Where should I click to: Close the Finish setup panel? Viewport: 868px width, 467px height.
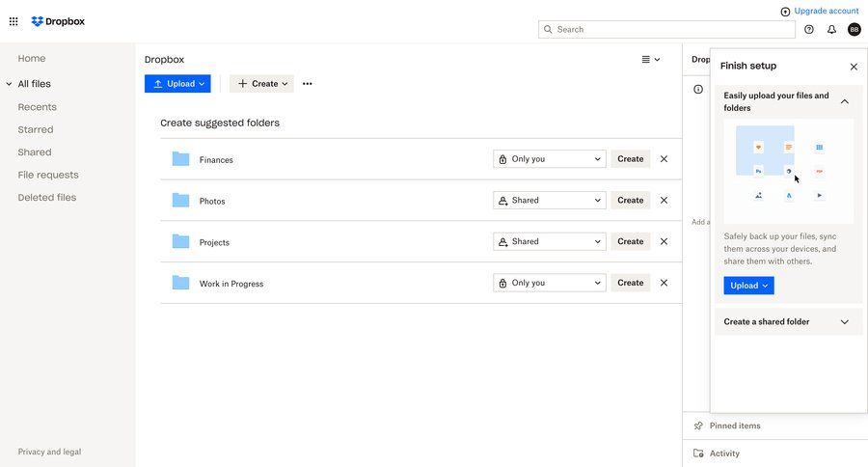click(854, 67)
